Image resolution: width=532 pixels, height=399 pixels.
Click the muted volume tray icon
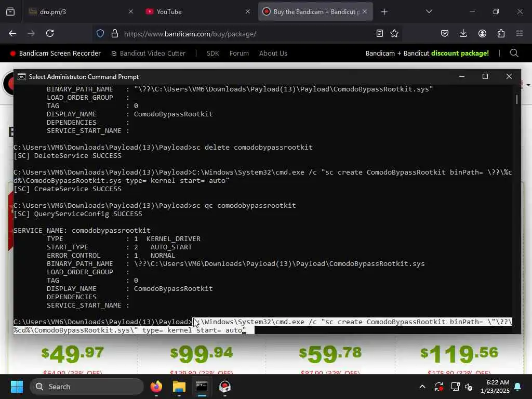(x=469, y=387)
